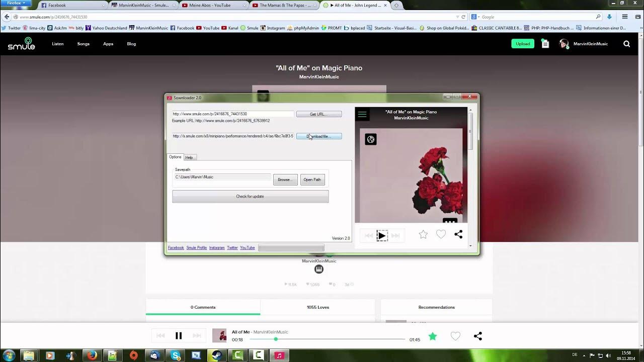Image resolution: width=644 pixels, height=362 pixels.
Task: Open Listen menu in Smule header
Action: [58, 44]
